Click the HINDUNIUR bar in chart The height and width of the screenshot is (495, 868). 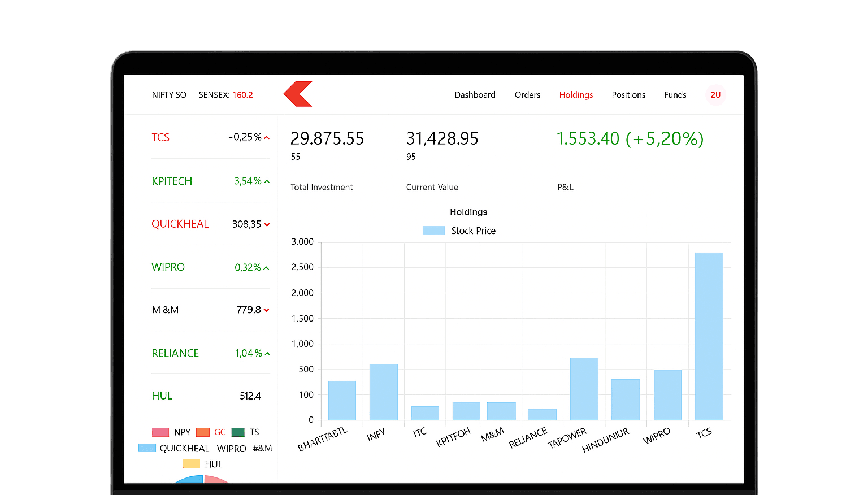626,400
